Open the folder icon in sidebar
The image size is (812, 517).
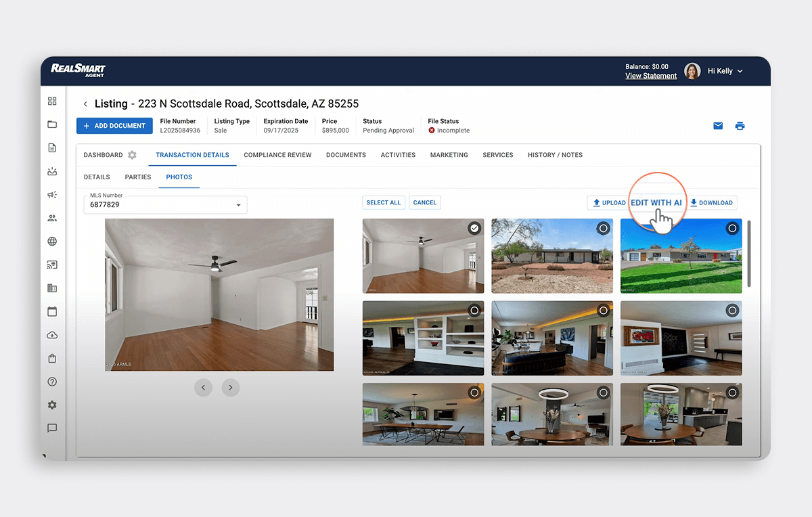coord(52,125)
